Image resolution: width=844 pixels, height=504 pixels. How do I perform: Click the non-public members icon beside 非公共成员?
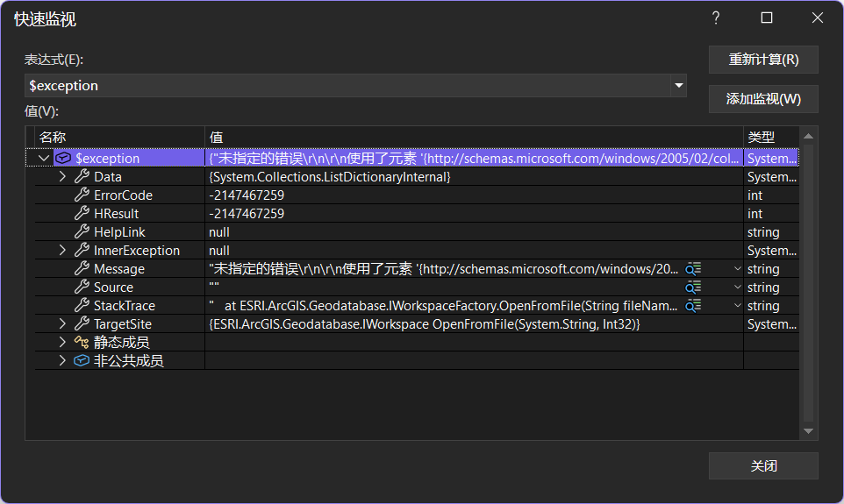(x=82, y=360)
